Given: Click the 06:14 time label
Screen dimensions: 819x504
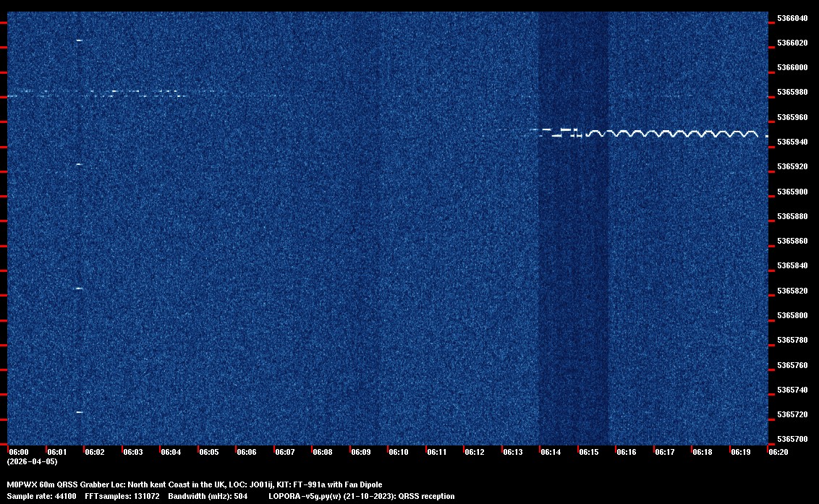Looking at the screenshot, I should pos(551,452).
